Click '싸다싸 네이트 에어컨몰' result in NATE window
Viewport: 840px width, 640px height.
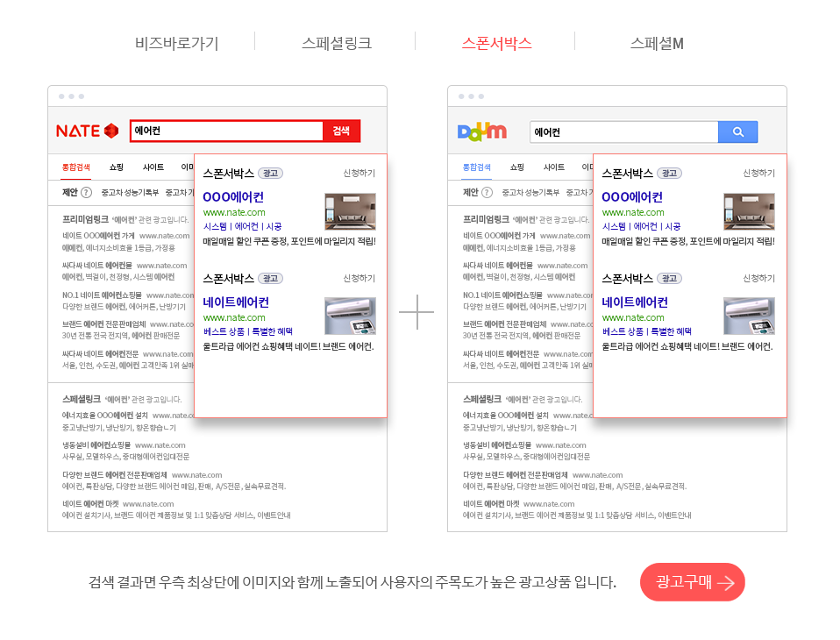coord(97,265)
